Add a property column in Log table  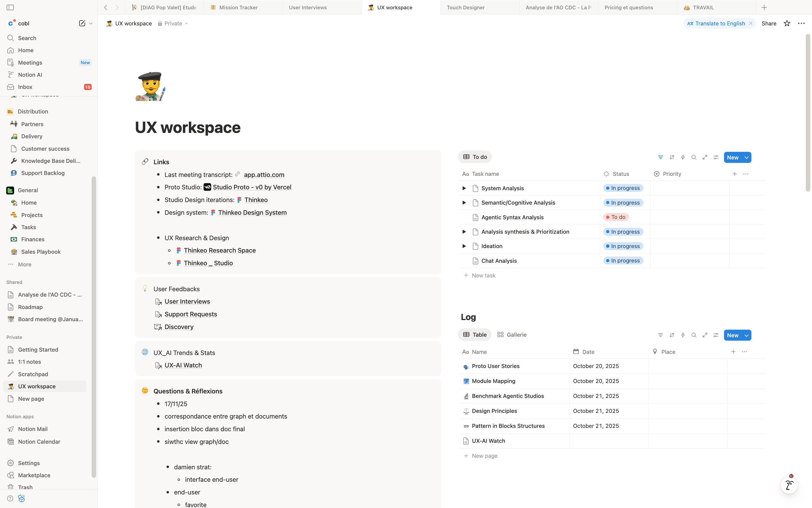[733, 352]
